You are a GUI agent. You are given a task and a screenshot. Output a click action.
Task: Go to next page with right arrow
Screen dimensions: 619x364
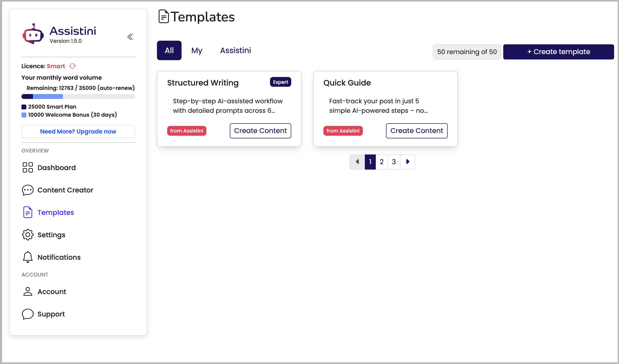[x=408, y=162]
